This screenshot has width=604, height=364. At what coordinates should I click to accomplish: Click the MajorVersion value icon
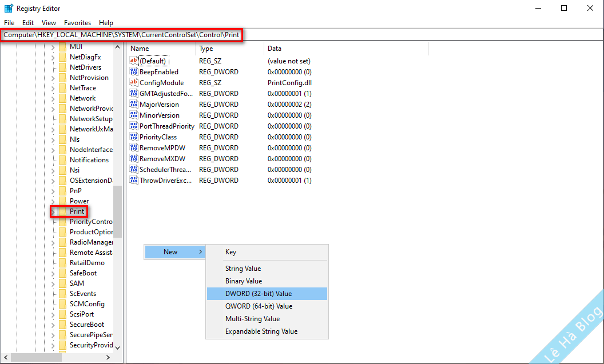pyautogui.click(x=134, y=105)
